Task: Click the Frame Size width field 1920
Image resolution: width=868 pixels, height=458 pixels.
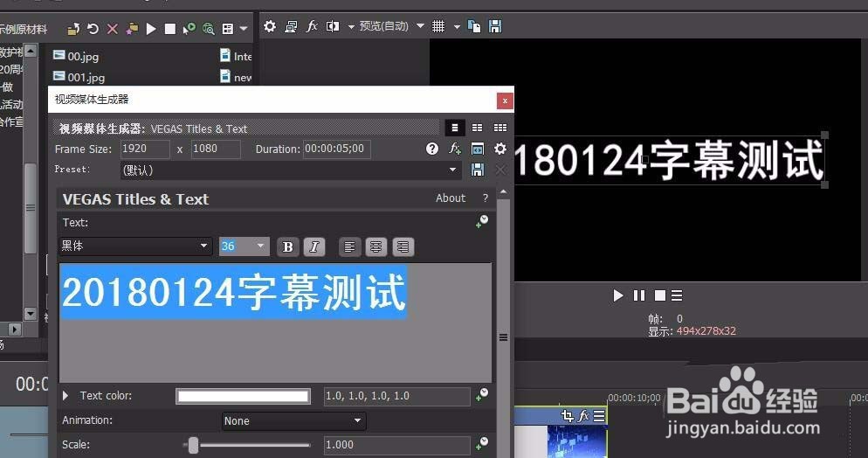Action: tap(144, 149)
